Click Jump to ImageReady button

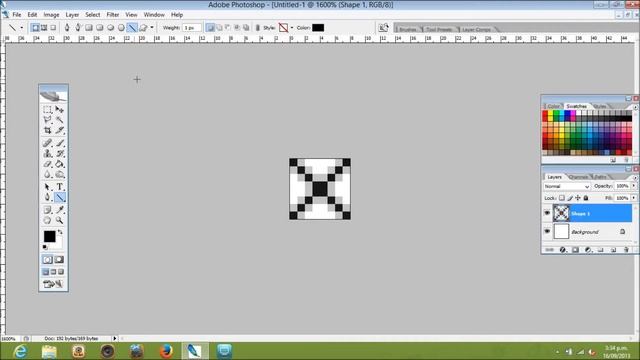pyautogui.click(x=53, y=284)
